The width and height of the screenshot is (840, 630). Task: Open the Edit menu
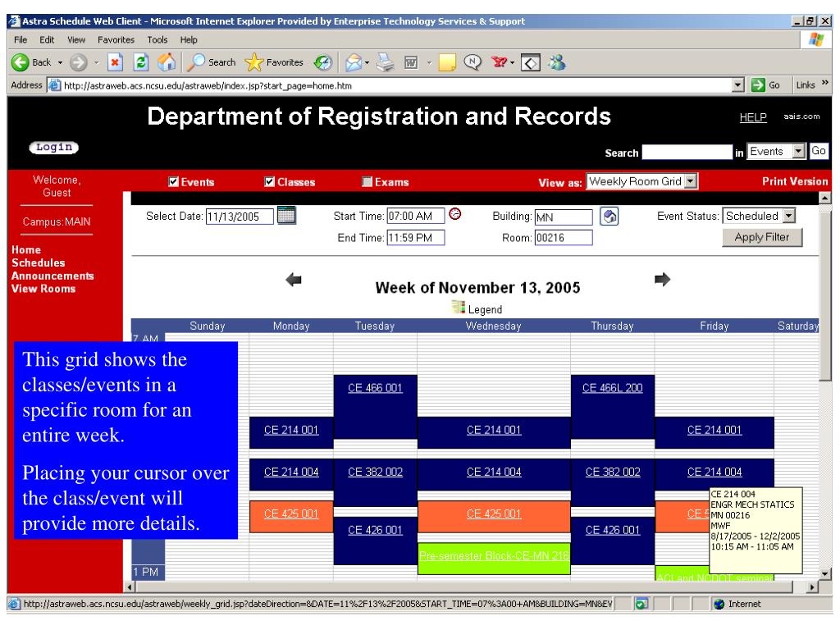[47, 39]
